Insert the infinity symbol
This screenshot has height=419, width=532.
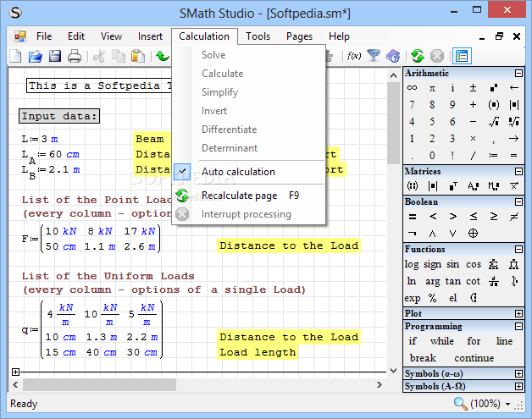[x=412, y=88]
